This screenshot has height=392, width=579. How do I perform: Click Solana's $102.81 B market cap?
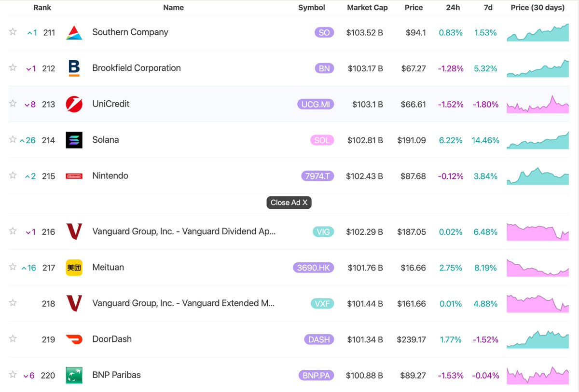[365, 140]
